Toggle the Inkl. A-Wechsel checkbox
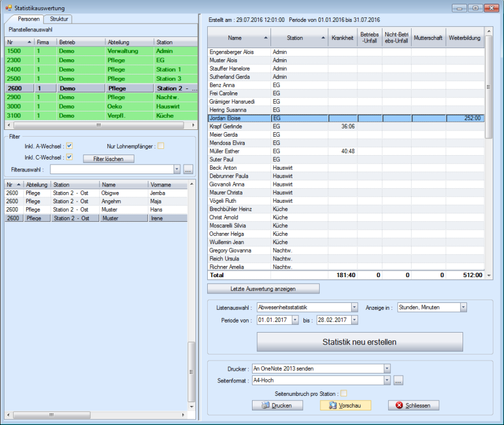Viewport: 504px width, 425px height. [69, 146]
